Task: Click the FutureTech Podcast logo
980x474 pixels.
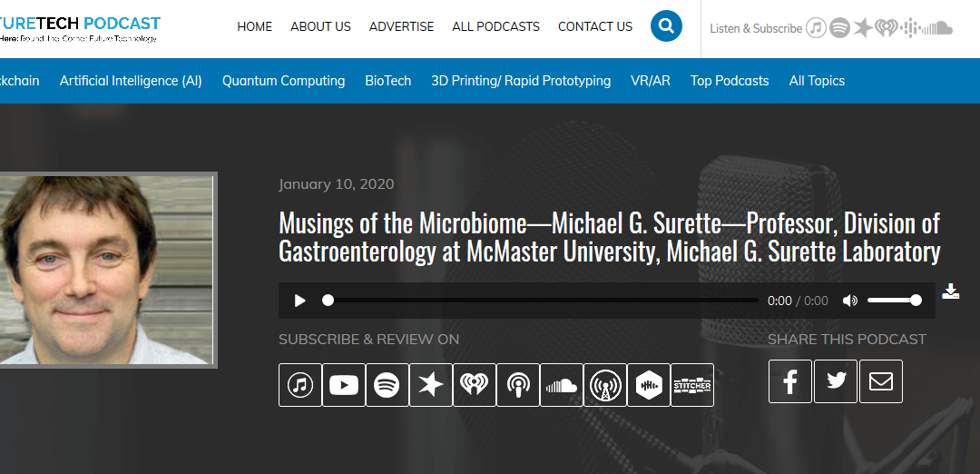Action: [x=80, y=29]
